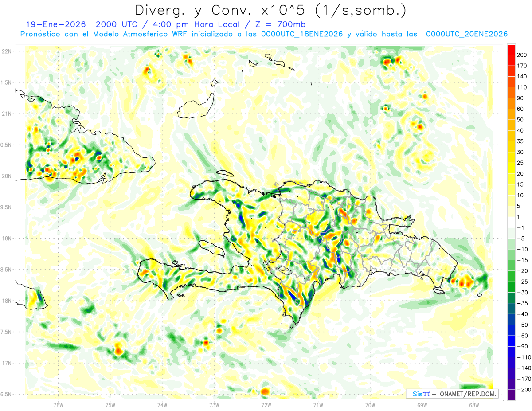Viewport: 532px width, 411px height.
Task: Click the '-170' legend label
Action: 524,379
